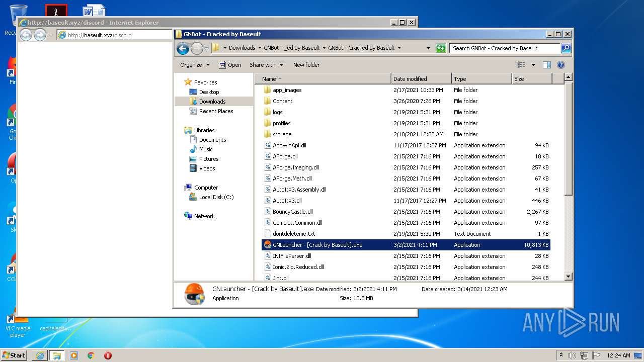Open Internet Explorer from taskbar
This screenshot has width=644, height=362.
tap(40, 355)
